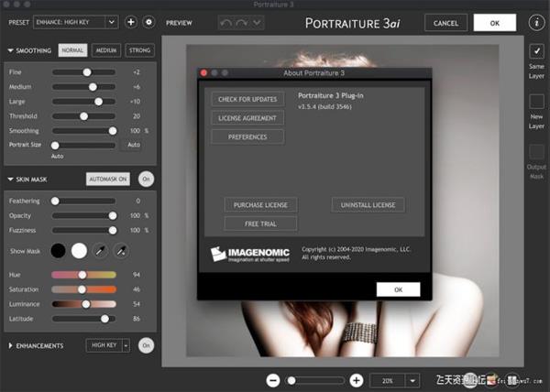Viewport: 550px width, 392px height.
Task: Open LICENSE AGREEMENT
Action: [247, 118]
